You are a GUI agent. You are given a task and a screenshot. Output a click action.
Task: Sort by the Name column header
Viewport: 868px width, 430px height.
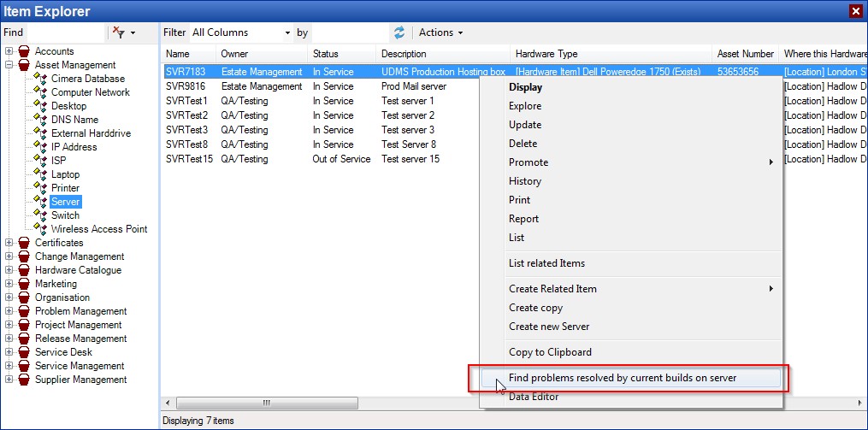188,54
